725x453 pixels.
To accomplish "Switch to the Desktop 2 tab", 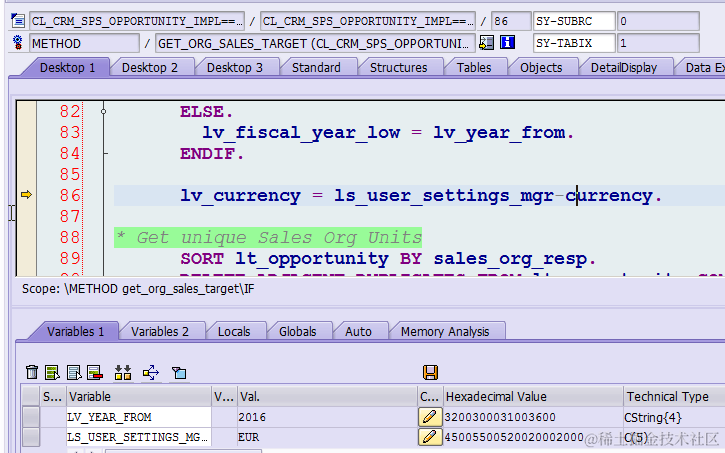I will click(x=150, y=67).
